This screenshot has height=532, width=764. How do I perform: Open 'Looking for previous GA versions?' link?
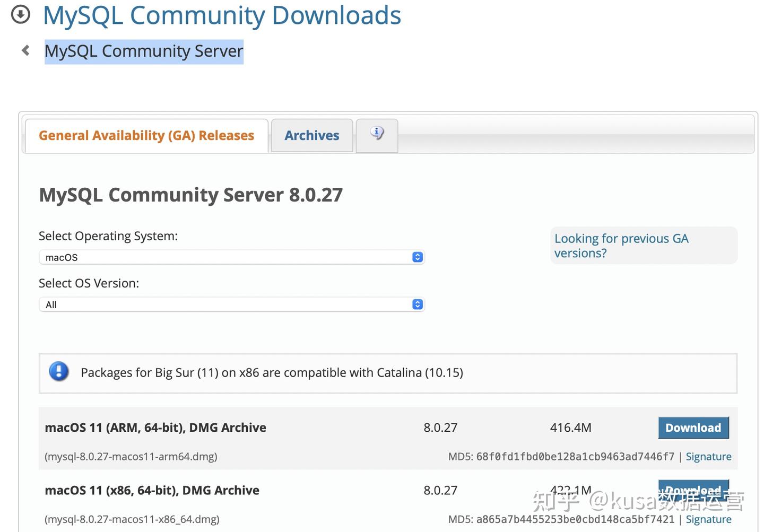(621, 246)
